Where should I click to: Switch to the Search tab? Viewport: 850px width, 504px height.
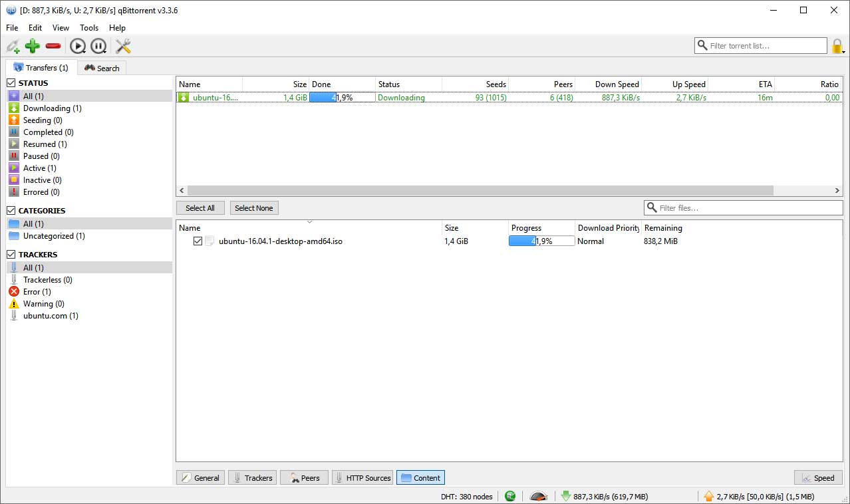pyautogui.click(x=102, y=68)
